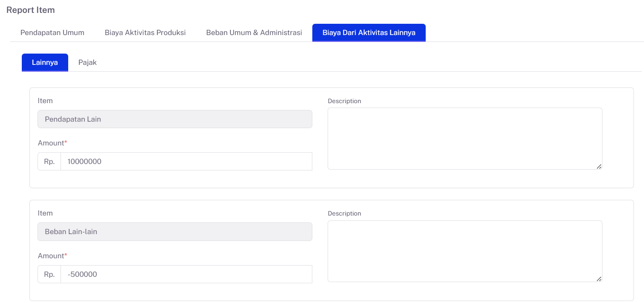
Task: Click the Rp. prefix beside 10000000
Action: pyautogui.click(x=49, y=162)
